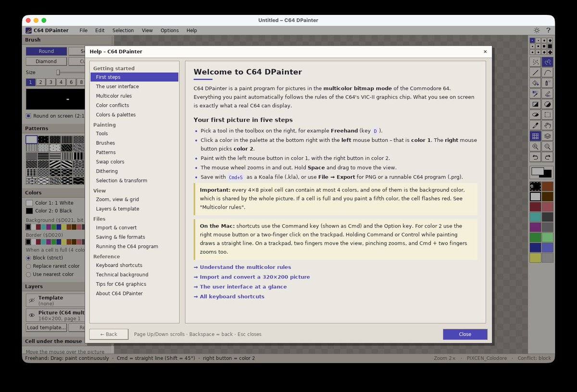Toggle Round on screen checkbox
Image resolution: width=577 pixels, height=392 pixels.
[28, 116]
